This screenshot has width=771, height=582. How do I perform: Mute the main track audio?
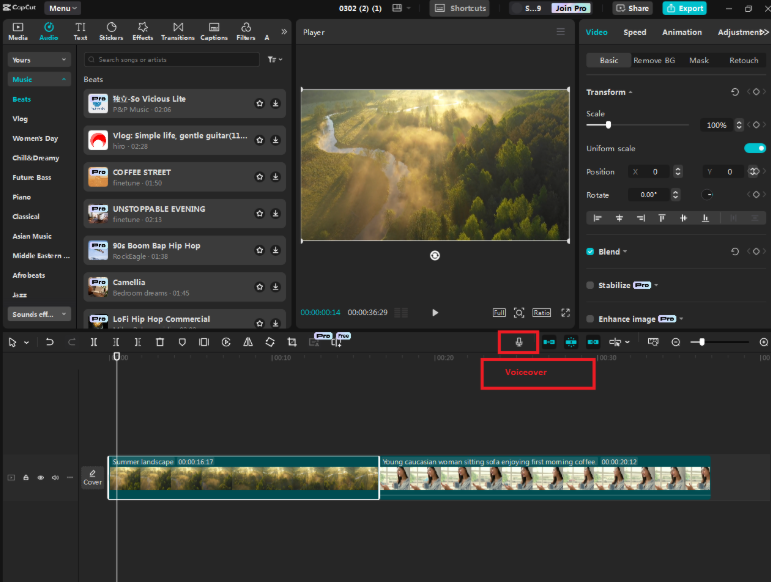[56, 477]
